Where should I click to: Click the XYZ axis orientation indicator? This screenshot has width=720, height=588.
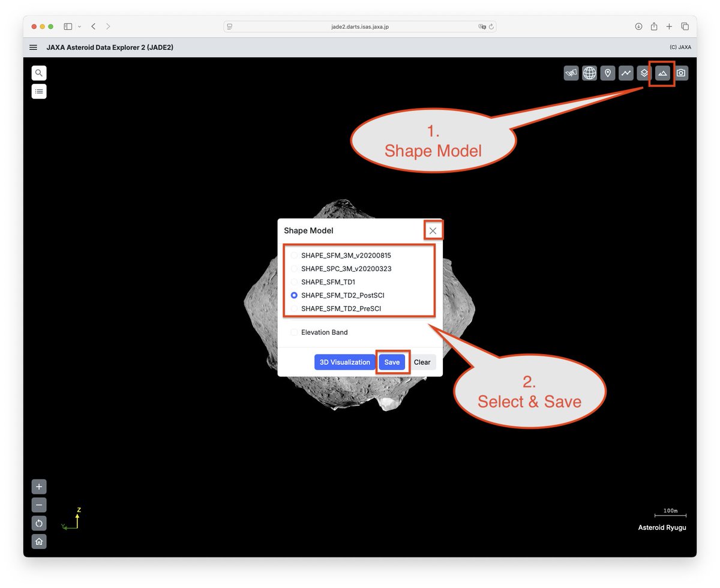(x=71, y=520)
